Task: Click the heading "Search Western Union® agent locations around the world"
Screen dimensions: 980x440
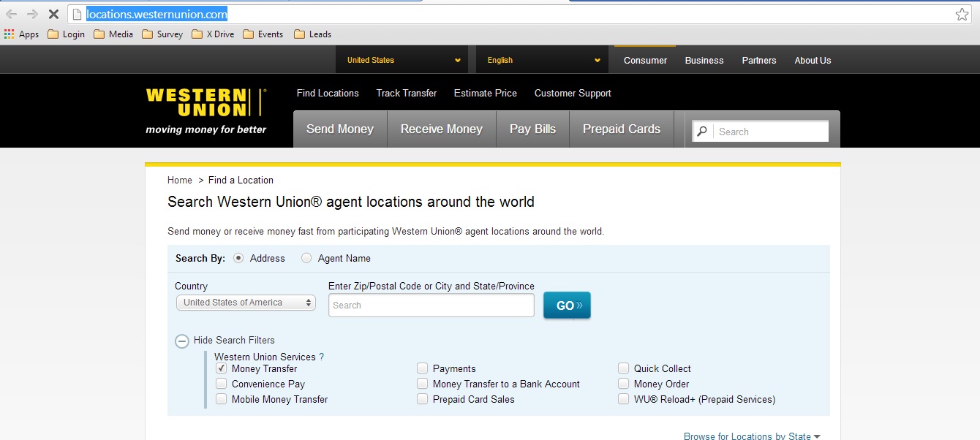Action: (x=351, y=202)
